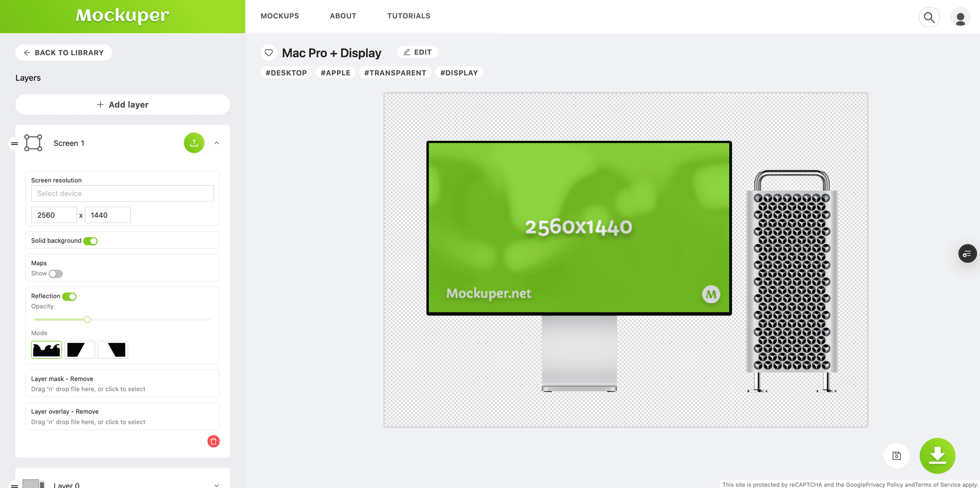The height and width of the screenshot is (488, 980).
Task: Open the Tutorials page
Action: [x=408, y=16]
